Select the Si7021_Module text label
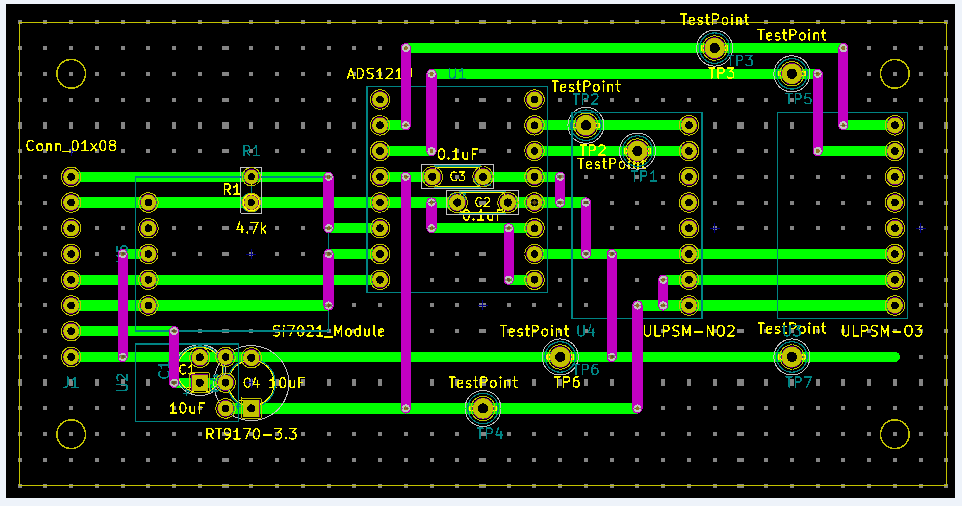Screen dimensions: 962x506 coord(328,331)
